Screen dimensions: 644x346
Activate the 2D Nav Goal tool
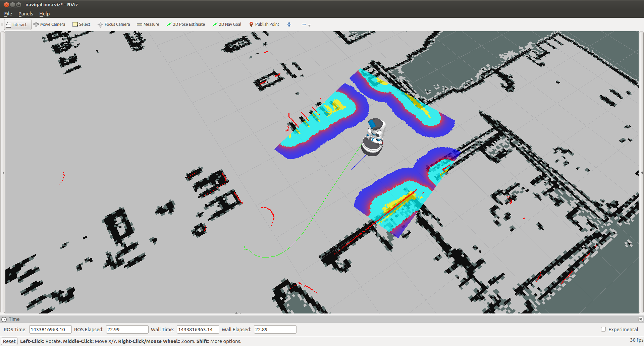pyautogui.click(x=227, y=24)
